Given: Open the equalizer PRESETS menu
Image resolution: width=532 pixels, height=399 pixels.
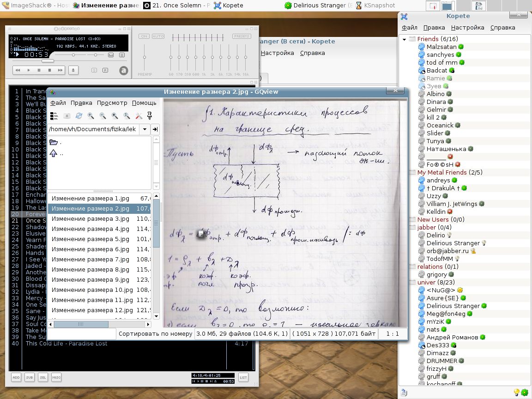Looking at the screenshot, I should click(x=242, y=36).
